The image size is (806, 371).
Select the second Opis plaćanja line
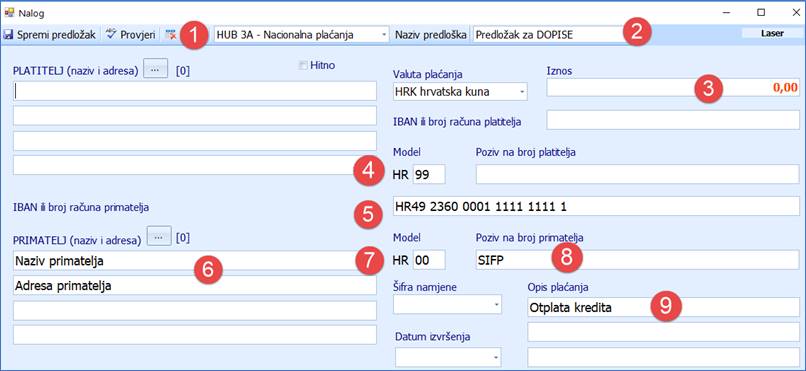tap(663, 332)
